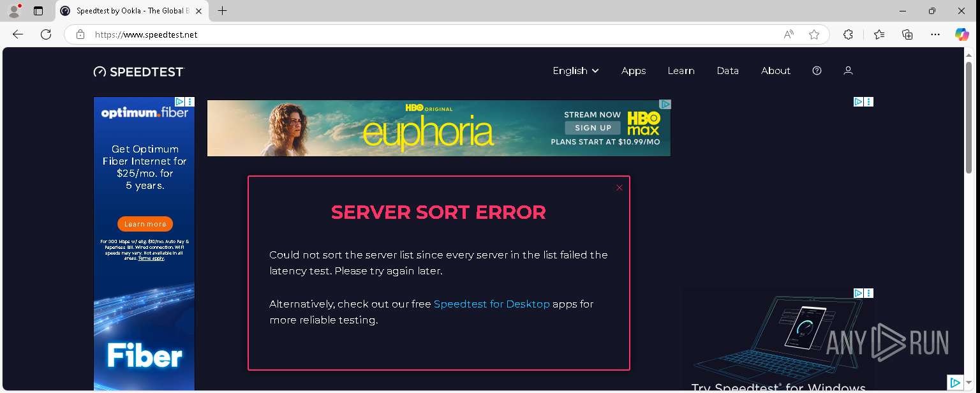Follow the Speedtest for Desktop link
The width and height of the screenshot is (980, 393).
[x=491, y=304]
